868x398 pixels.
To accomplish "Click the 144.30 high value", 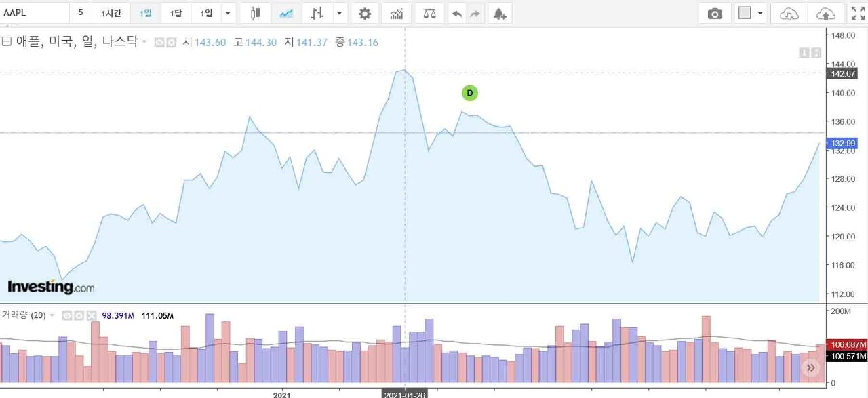I will pos(260,43).
